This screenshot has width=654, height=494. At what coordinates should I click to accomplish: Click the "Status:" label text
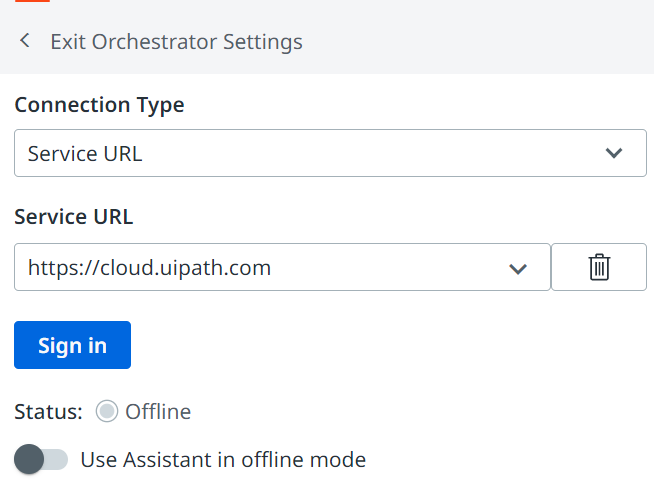pos(49,411)
